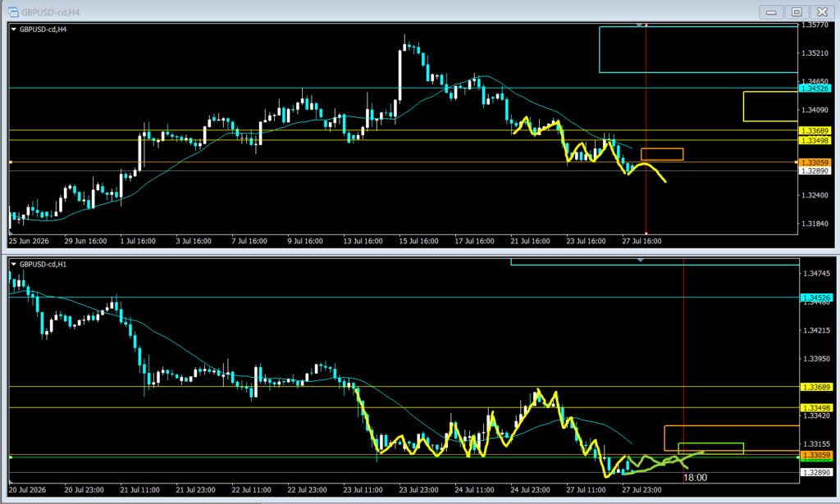The width and height of the screenshot is (840, 504).
Task: Click 27 Jul 16:00 on the H4 time axis
Action: pyautogui.click(x=641, y=241)
